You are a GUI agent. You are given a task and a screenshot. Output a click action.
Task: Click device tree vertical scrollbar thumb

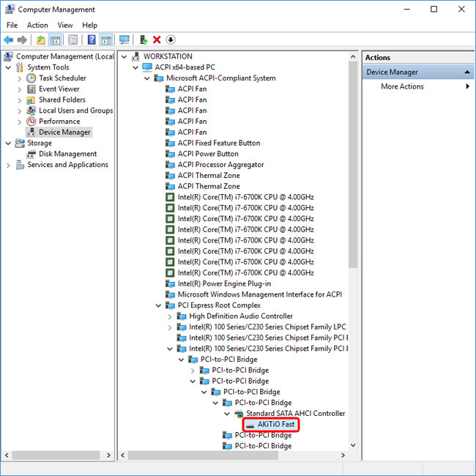(x=352, y=165)
